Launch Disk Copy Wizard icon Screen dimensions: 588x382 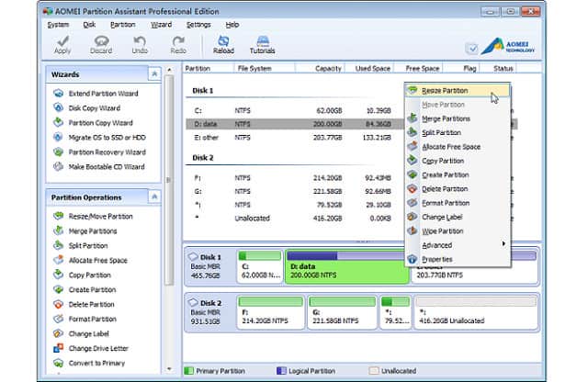58,108
